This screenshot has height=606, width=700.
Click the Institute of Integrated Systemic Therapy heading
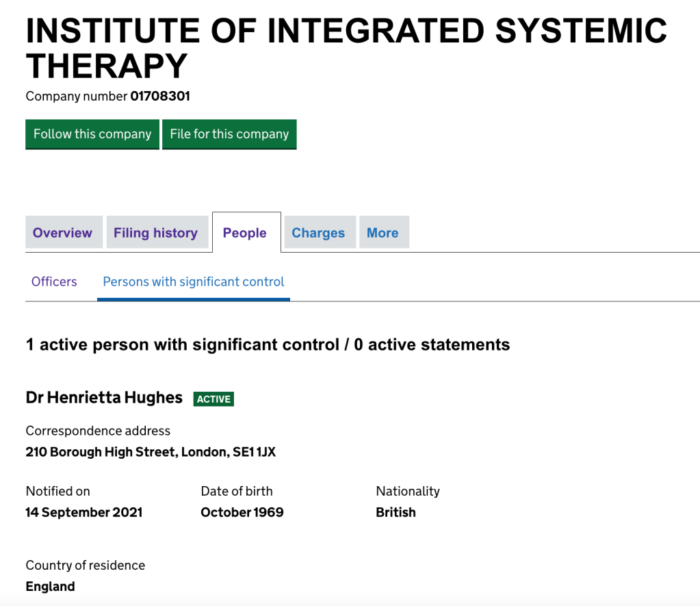(346, 48)
